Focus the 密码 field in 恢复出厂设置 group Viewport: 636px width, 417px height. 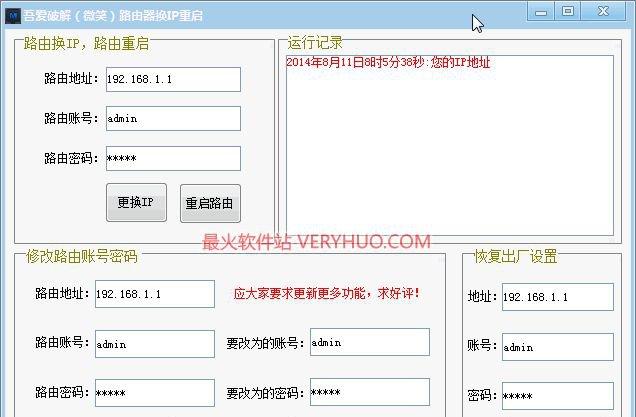coord(558,396)
